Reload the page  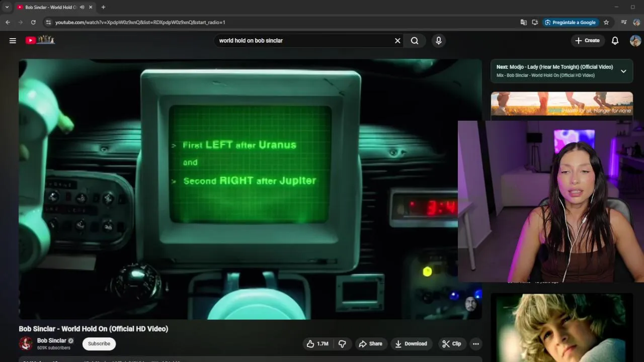point(33,22)
